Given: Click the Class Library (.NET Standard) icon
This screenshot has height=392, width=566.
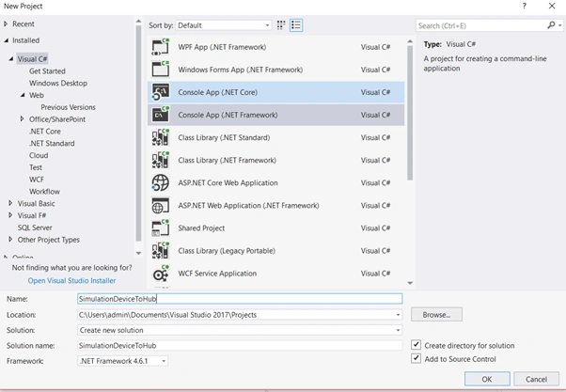Looking at the screenshot, I should pos(161,137).
